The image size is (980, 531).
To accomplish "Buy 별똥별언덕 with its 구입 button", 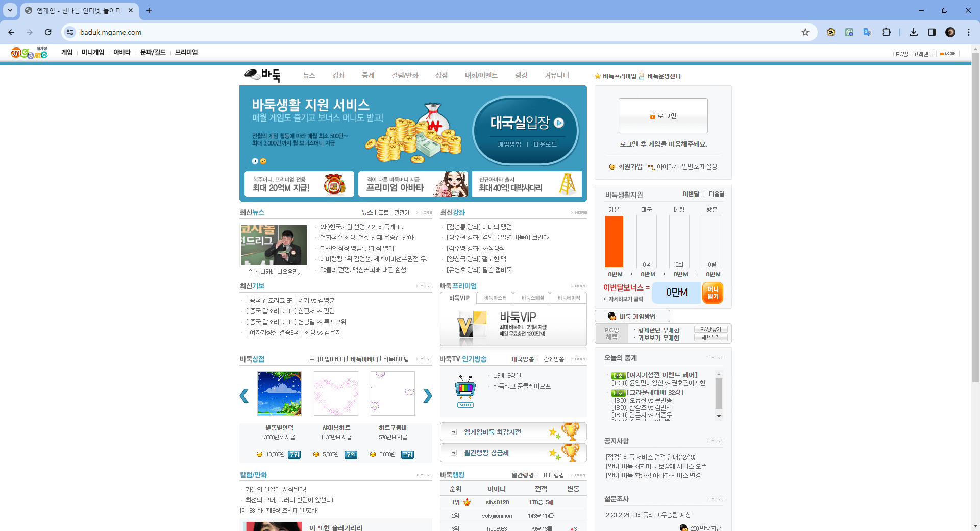I will pos(294,454).
